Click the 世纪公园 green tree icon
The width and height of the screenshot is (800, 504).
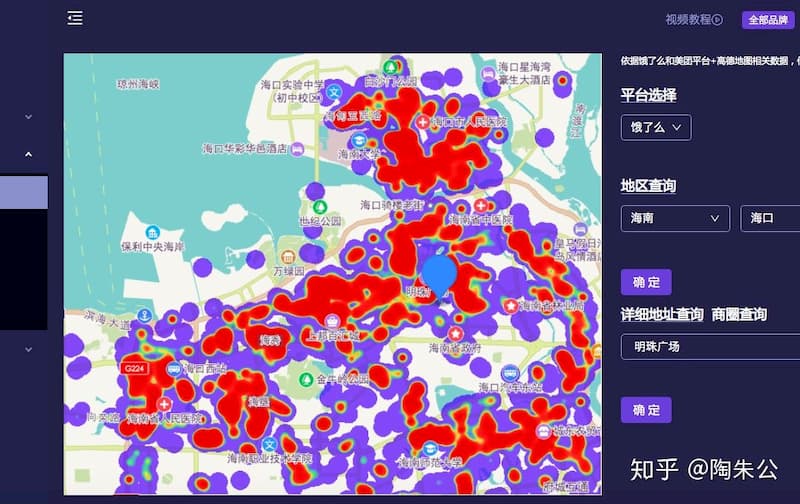click(x=320, y=207)
